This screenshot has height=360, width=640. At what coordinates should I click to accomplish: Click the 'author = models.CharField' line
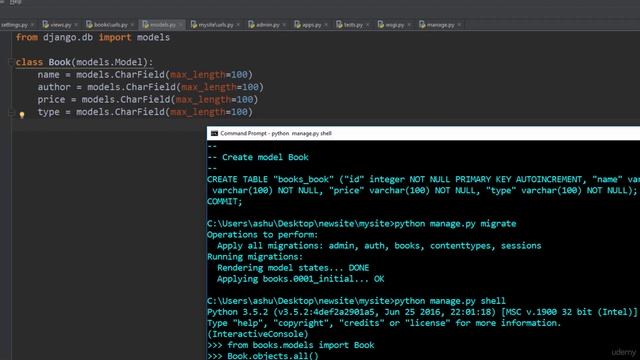point(151,87)
